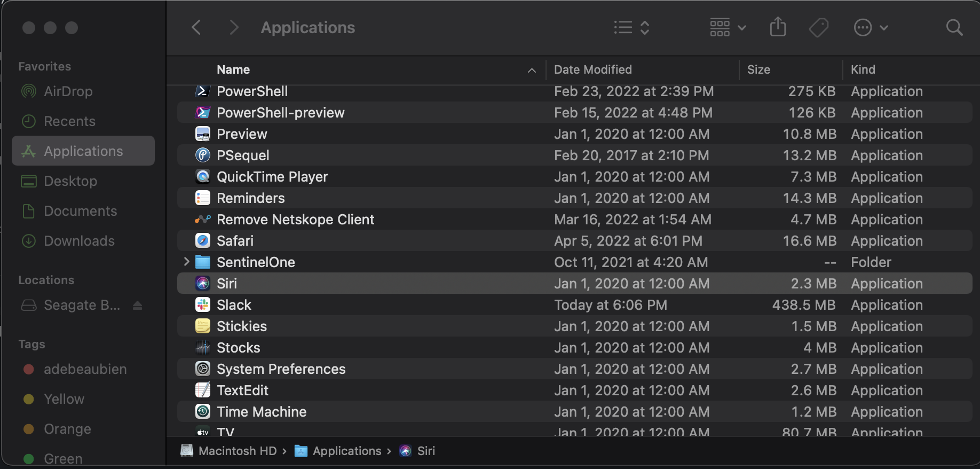Click the Search magnifier icon

[x=954, y=27]
